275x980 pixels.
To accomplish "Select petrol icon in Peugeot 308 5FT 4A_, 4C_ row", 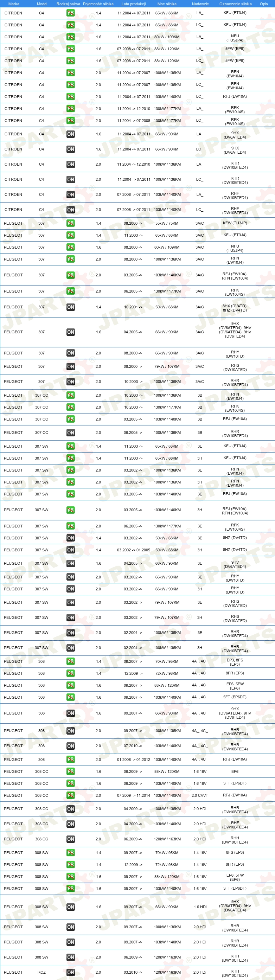I will click(70, 697).
